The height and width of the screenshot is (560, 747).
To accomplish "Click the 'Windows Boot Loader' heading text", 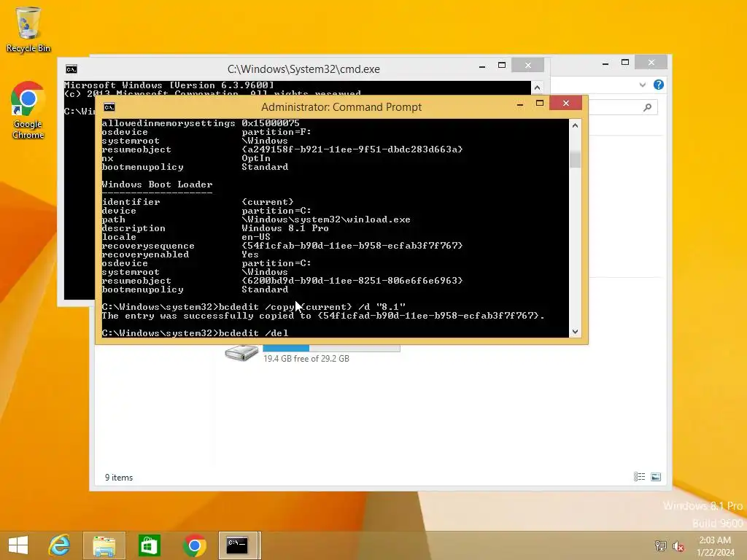I will [x=158, y=184].
